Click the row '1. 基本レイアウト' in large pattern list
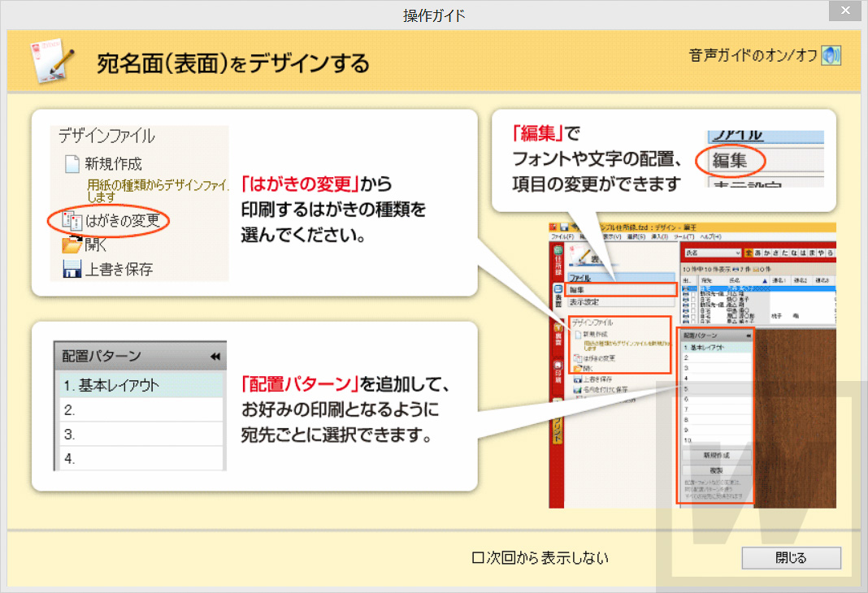Viewport: 868px width, 593px height. (x=141, y=385)
